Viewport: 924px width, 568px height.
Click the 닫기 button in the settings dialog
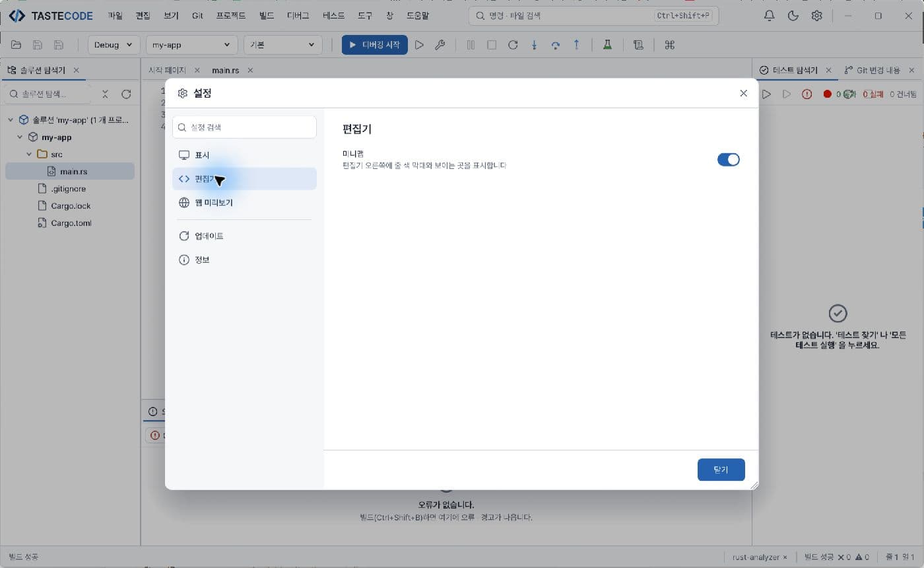721,470
